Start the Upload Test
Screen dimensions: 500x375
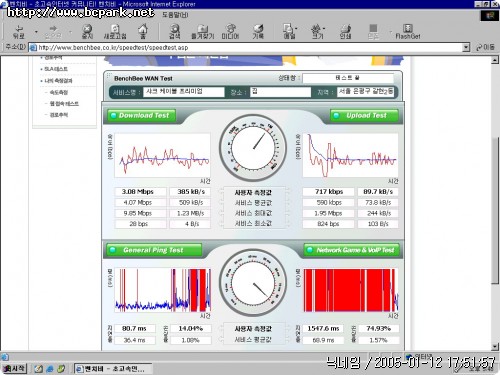(x=364, y=115)
